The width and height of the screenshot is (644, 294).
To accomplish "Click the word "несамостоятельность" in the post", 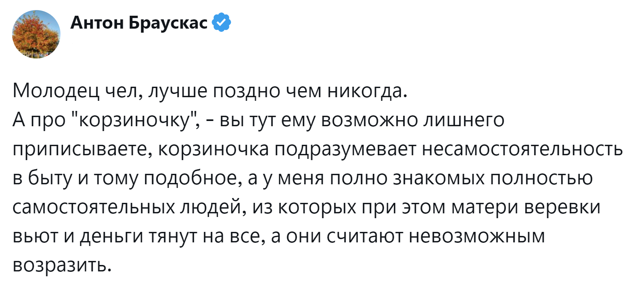I will pyautogui.click(x=522, y=149).
